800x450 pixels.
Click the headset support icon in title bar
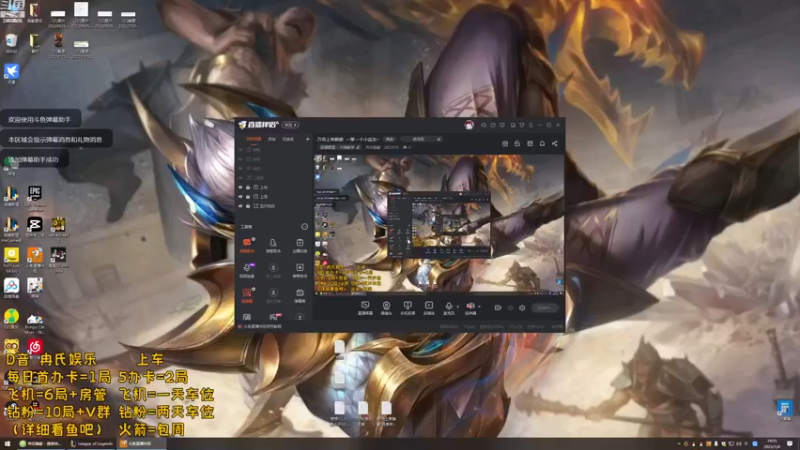click(x=483, y=125)
